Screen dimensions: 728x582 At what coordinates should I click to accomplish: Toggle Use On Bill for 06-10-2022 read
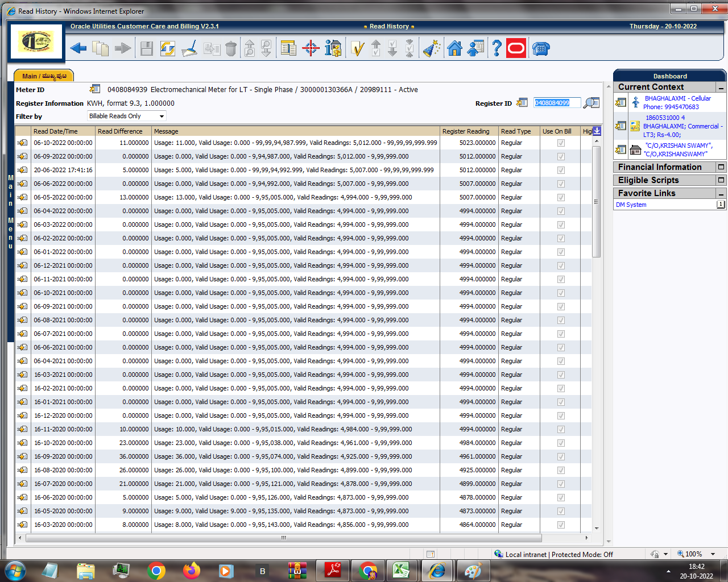pos(561,143)
